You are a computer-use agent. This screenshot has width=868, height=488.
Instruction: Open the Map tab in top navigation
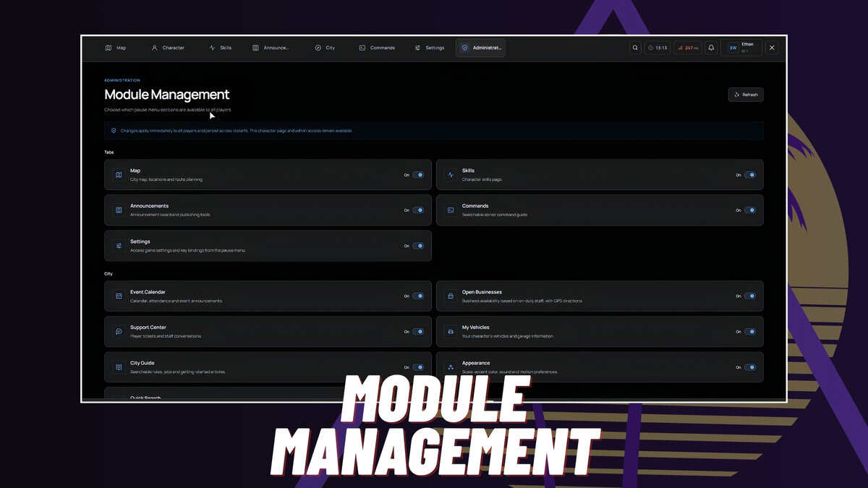pyautogui.click(x=116, y=48)
